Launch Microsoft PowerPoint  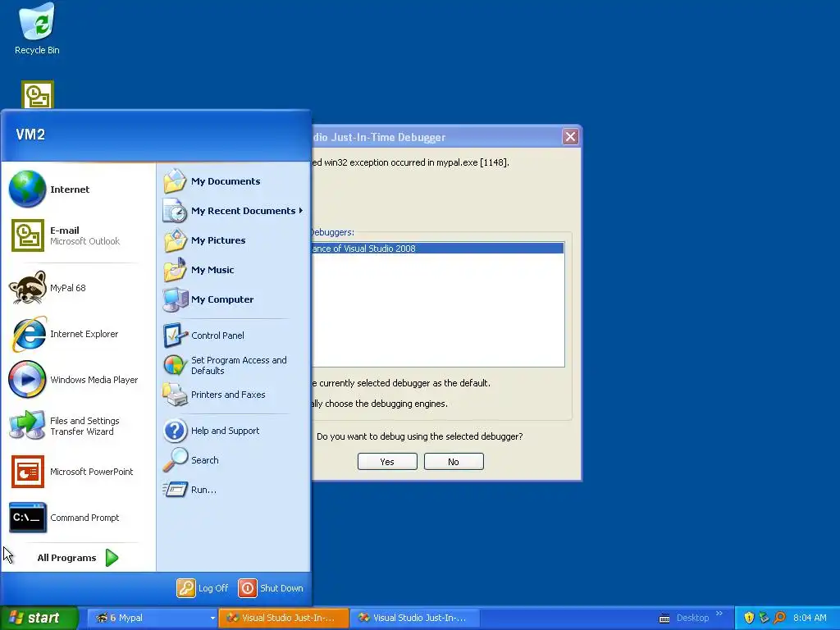point(71,472)
